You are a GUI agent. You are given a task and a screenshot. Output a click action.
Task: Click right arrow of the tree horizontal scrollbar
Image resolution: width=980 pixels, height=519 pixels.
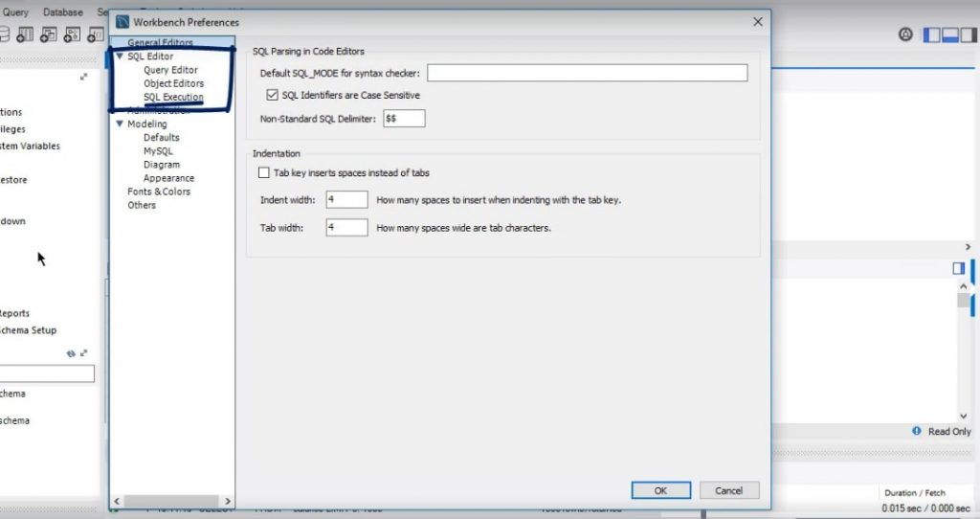226,501
